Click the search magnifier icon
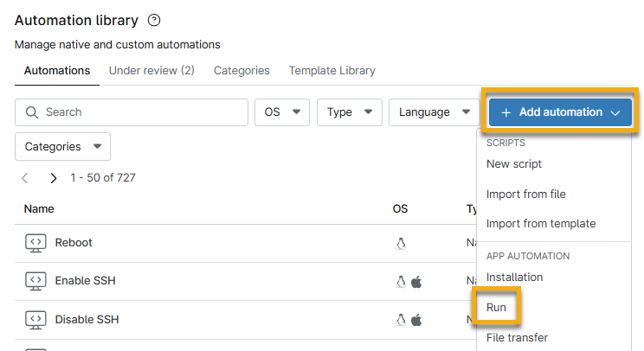 (x=32, y=112)
